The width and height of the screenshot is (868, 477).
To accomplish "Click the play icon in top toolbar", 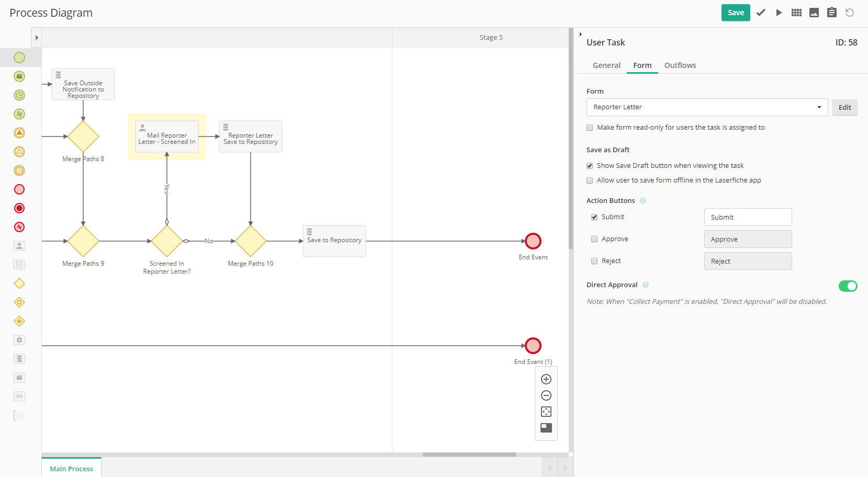I will pos(779,13).
